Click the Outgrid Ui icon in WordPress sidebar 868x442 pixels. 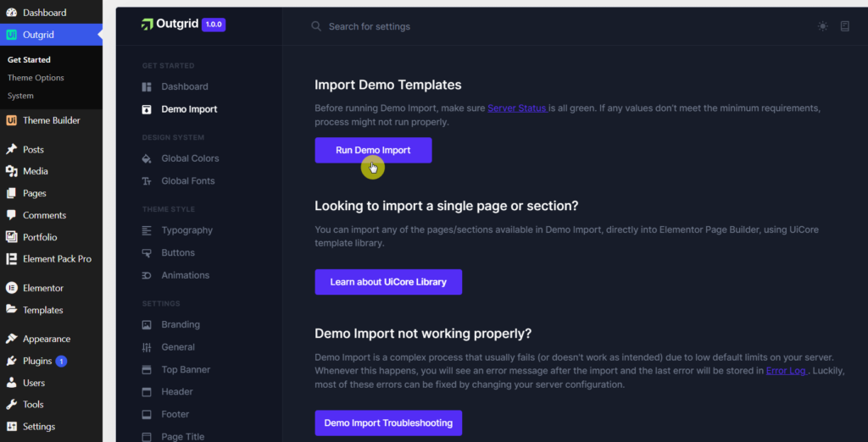pyautogui.click(x=11, y=35)
